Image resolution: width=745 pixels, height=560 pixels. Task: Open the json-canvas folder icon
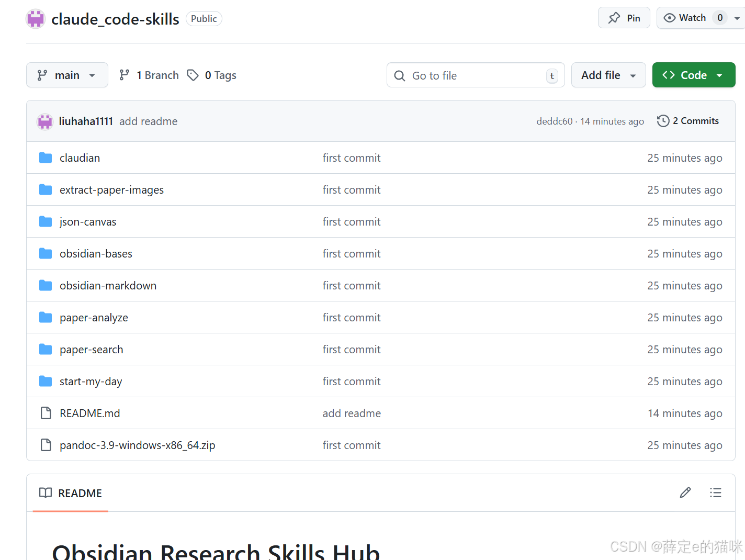[x=46, y=221]
